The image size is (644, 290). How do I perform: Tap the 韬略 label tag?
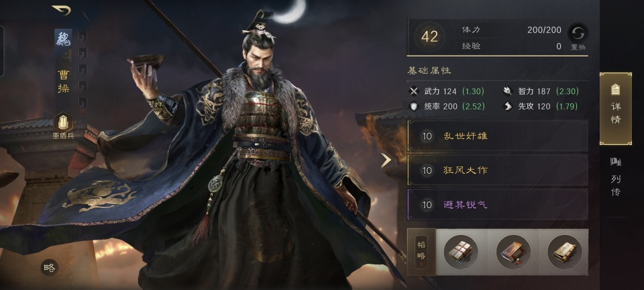click(x=421, y=252)
